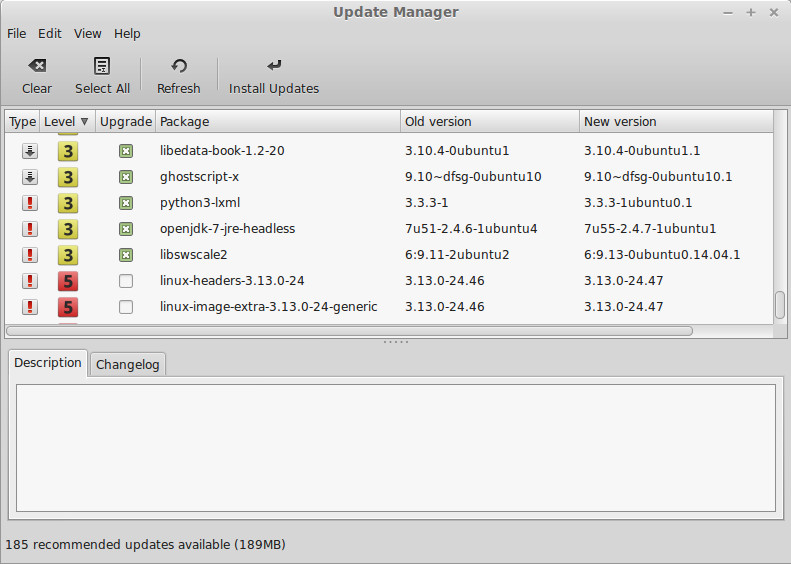791x564 pixels.
Task: Click the security alert icon for python3-lxml
Action: click(30, 203)
